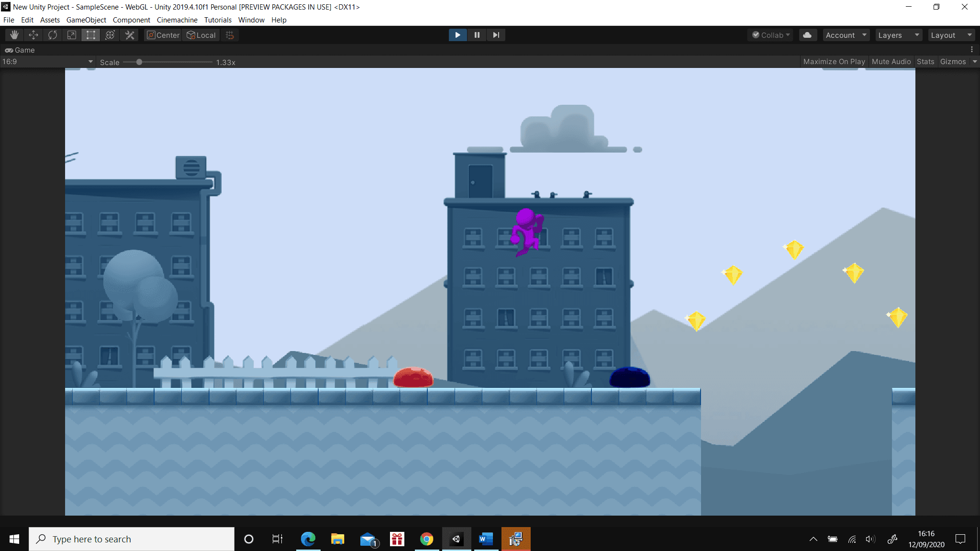Image resolution: width=980 pixels, height=551 pixels.
Task: Select the Rotate tool
Action: click(x=53, y=35)
